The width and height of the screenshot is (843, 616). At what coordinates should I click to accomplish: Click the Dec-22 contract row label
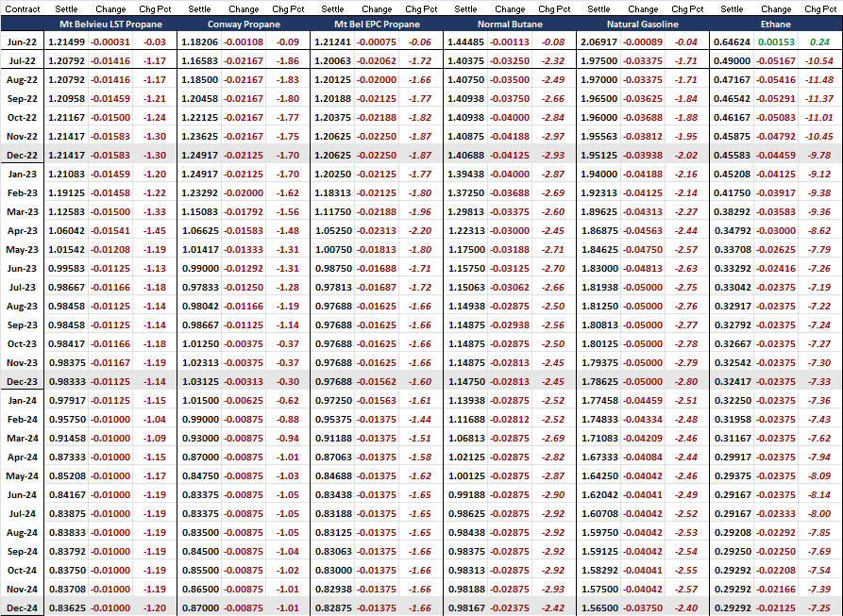pos(22,156)
